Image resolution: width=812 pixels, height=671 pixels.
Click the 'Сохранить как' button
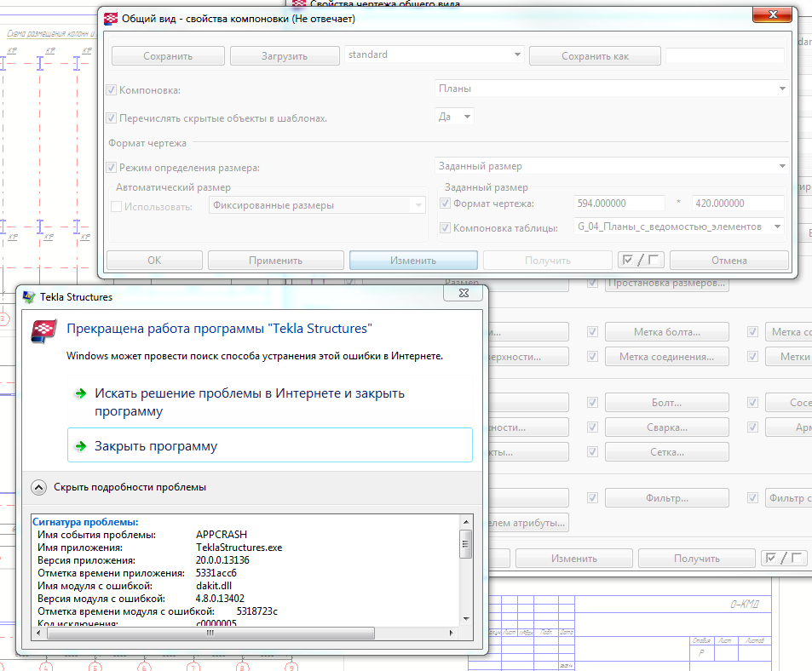pos(595,56)
